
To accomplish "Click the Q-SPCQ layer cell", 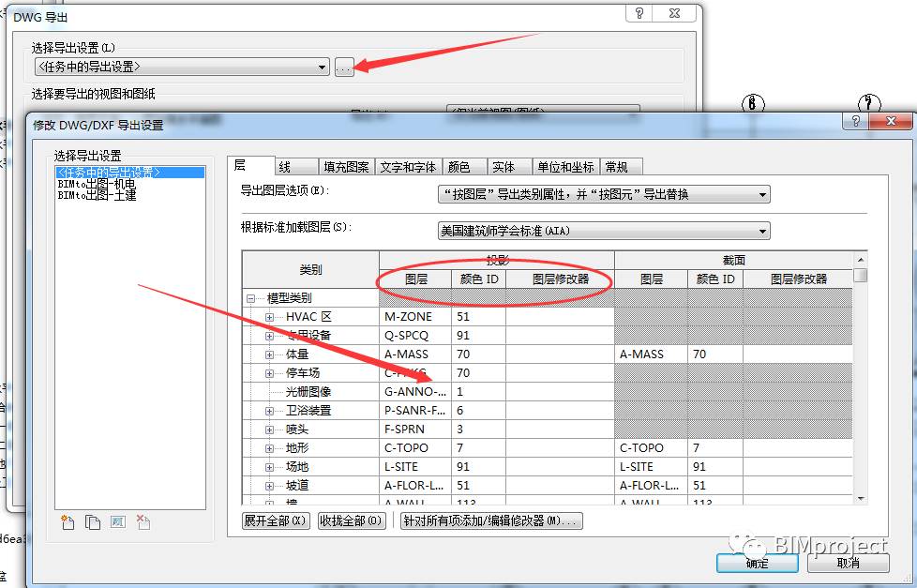I will [x=415, y=336].
